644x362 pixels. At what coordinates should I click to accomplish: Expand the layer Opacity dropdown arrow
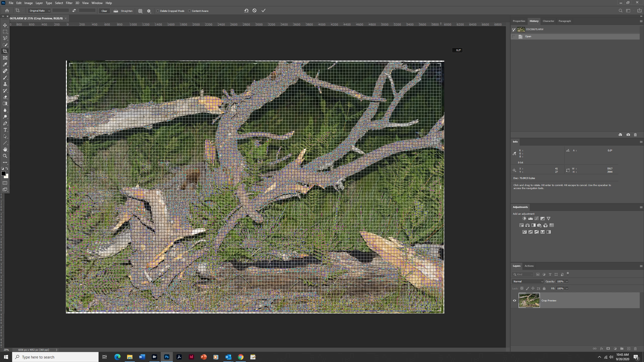[567, 282]
